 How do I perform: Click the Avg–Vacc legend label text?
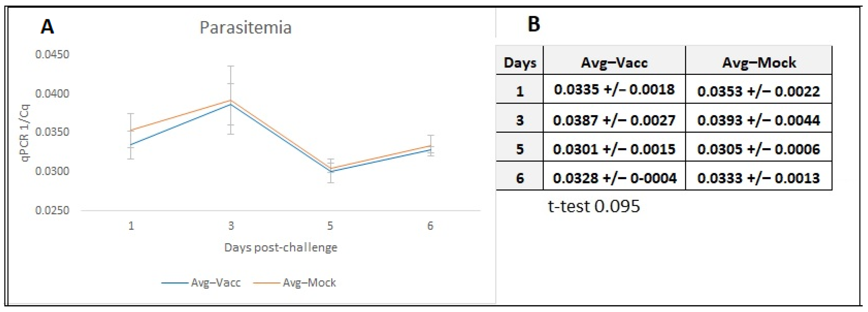tap(216, 283)
